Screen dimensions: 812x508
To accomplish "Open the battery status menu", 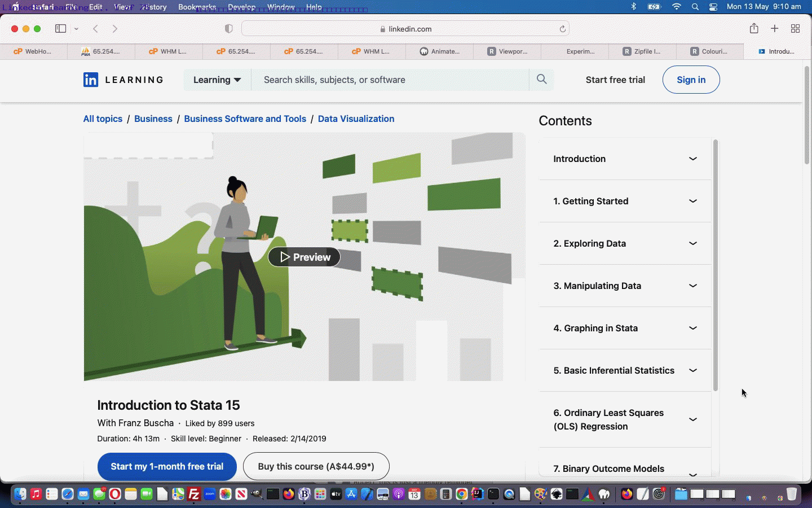I will (654, 7).
